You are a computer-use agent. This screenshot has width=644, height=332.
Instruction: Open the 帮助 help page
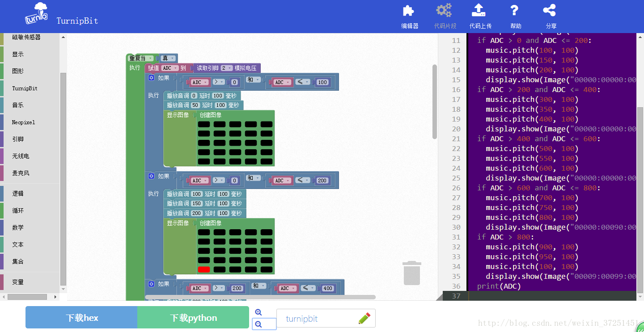pos(515,17)
